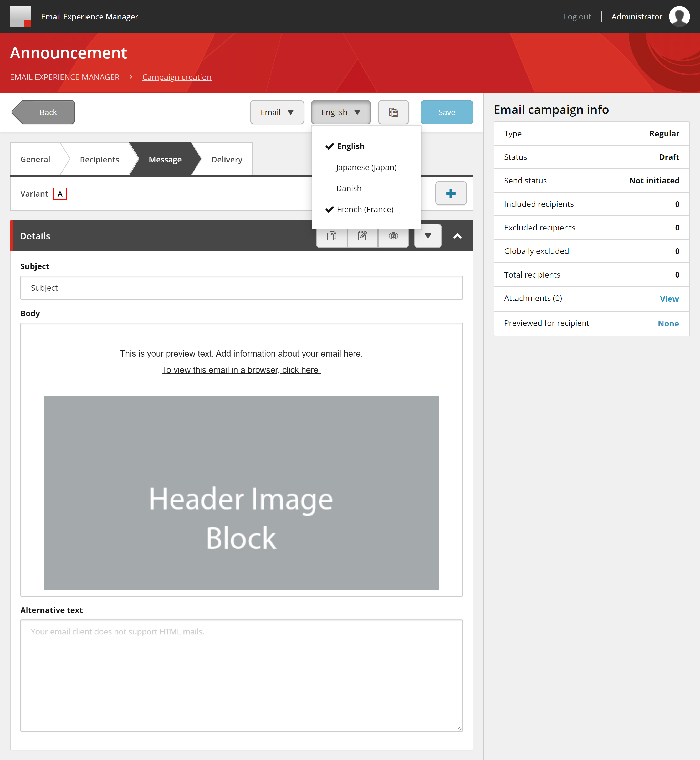
Task: Go to the Recipients tab
Action: click(x=99, y=160)
